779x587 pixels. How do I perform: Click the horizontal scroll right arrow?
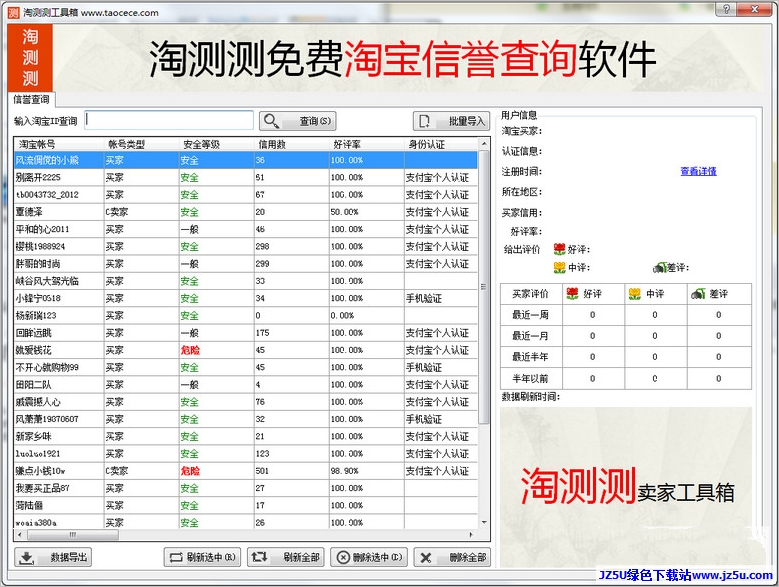(x=471, y=535)
